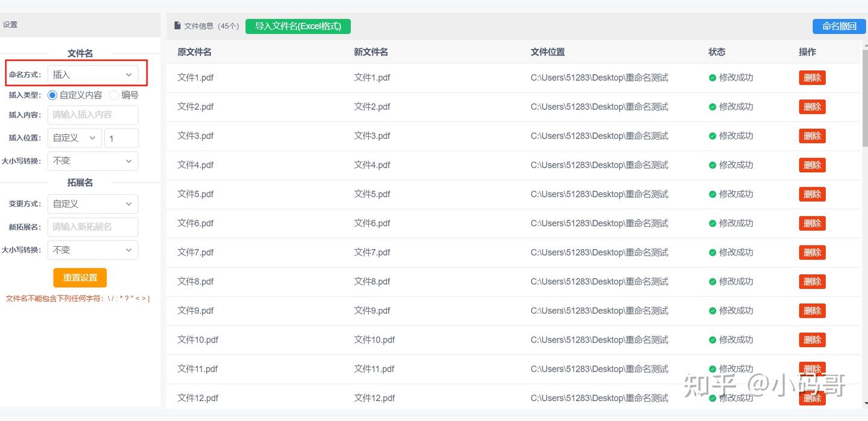868x421 pixels.
Task: Click green success icon for 文件1.pdf
Action: (x=712, y=78)
